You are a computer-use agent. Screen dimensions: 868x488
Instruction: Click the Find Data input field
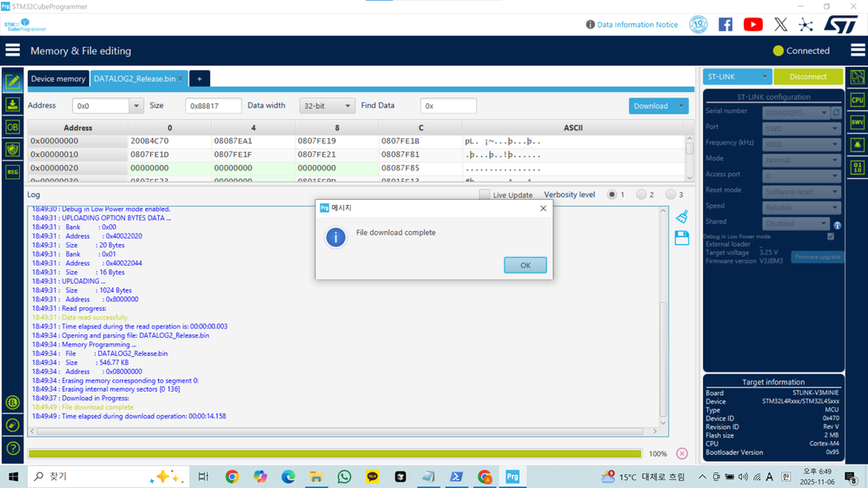[x=448, y=106]
